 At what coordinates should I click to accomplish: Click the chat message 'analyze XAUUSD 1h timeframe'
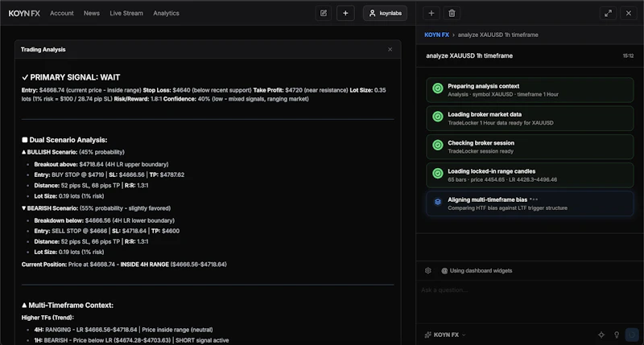[469, 55]
